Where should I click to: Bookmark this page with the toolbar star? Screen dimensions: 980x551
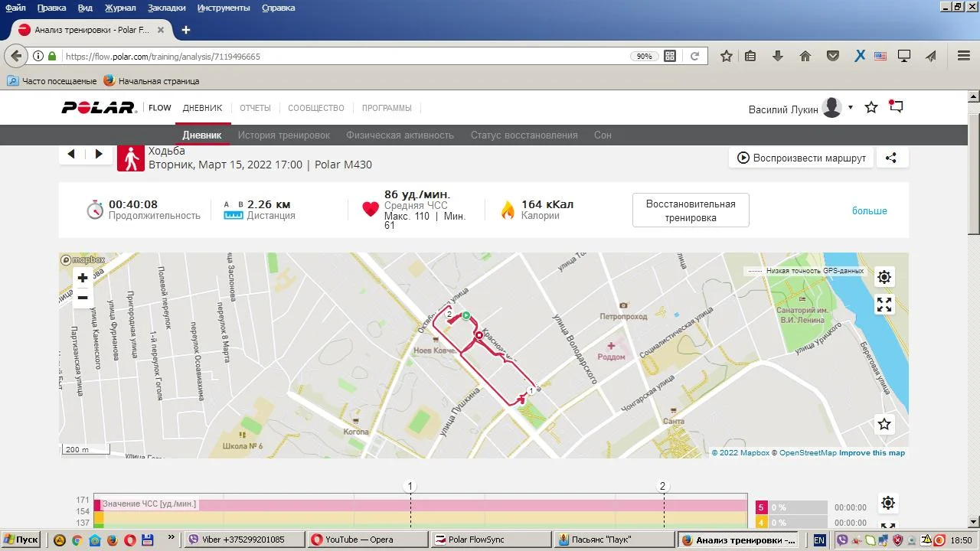727,56
